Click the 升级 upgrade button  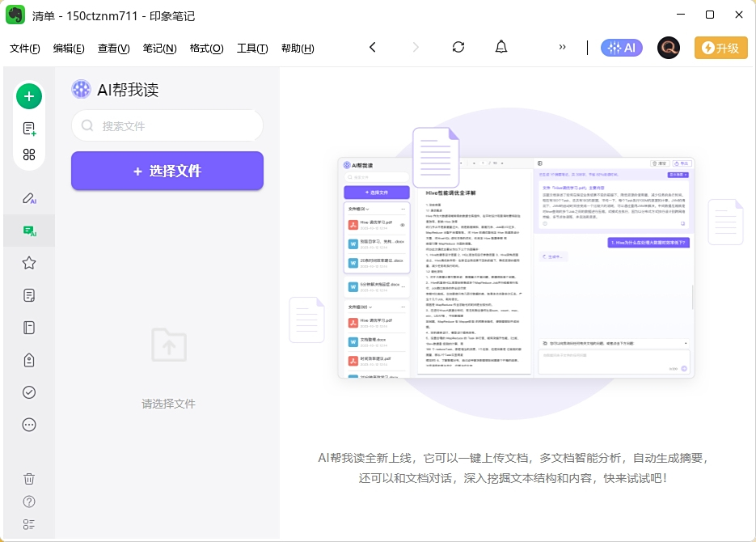(720, 47)
